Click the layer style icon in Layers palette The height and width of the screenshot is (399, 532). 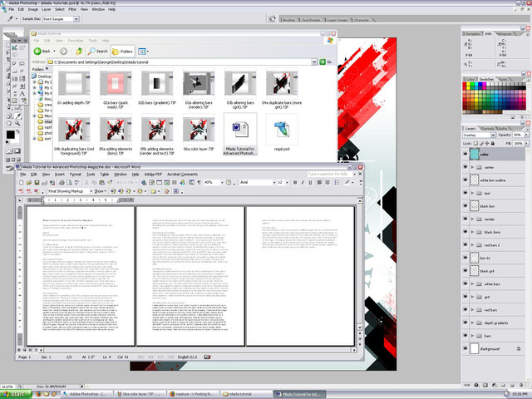pyautogui.click(x=476, y=385)
